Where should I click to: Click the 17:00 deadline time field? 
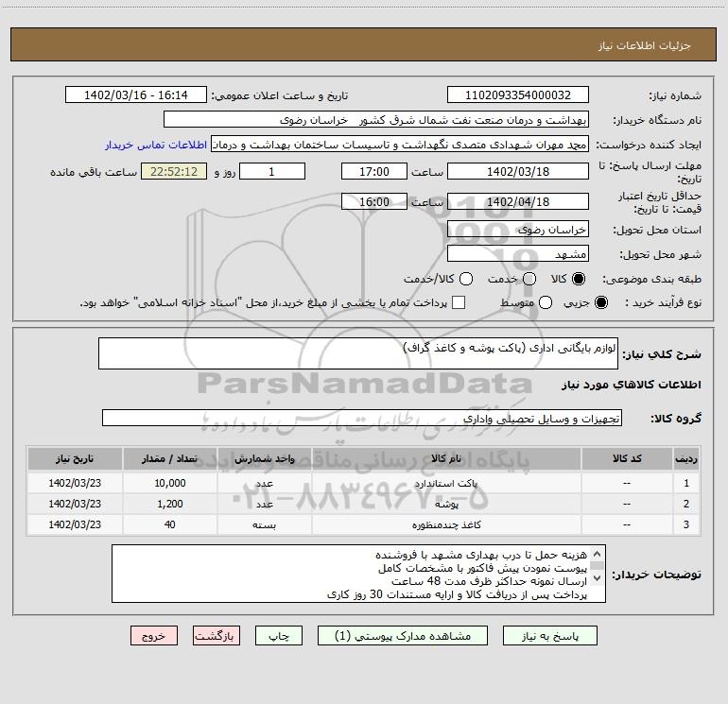point(374,171)
